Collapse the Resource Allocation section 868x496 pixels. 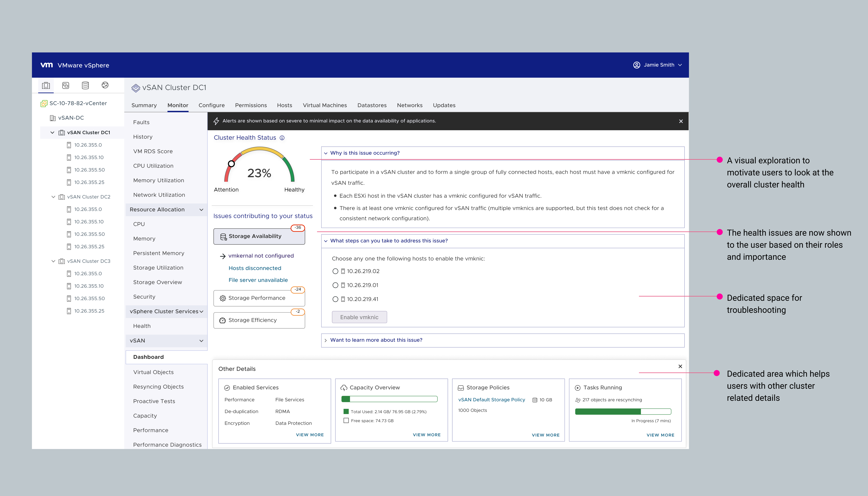tap(201, 210)
